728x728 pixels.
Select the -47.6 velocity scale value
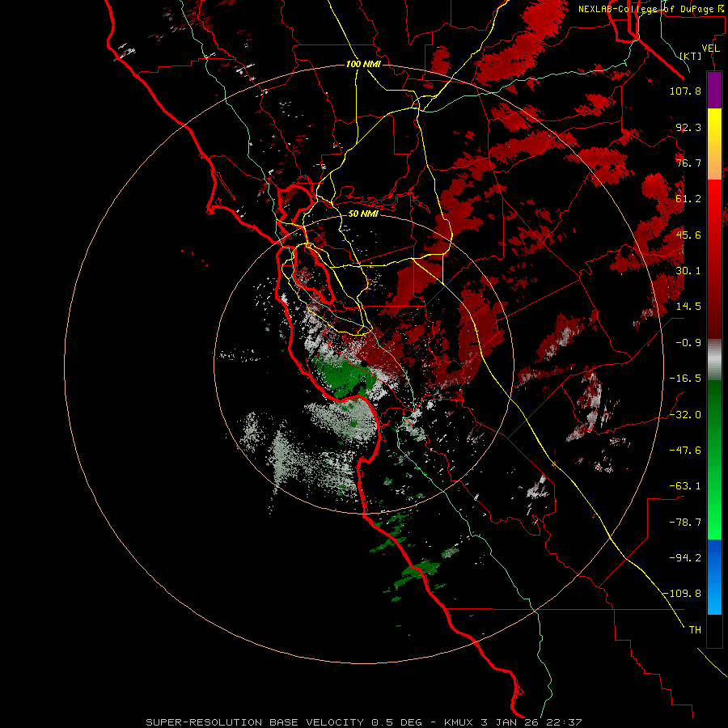point(685,450)
